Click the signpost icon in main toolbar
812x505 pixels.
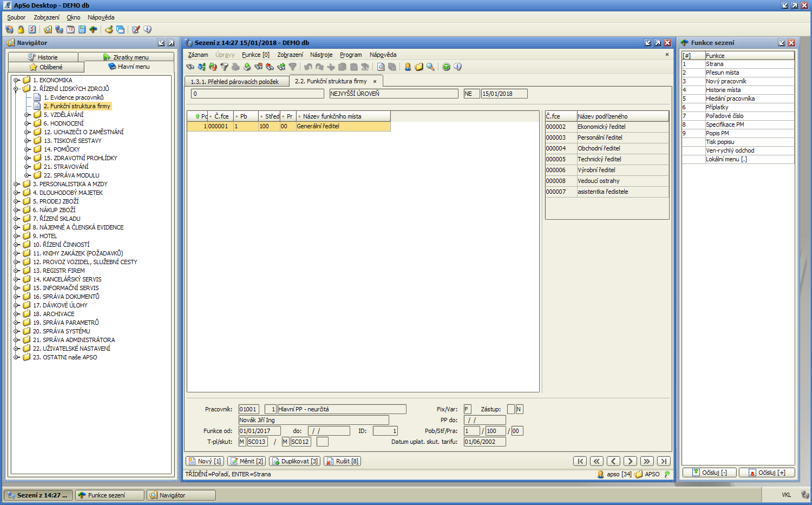tap(93, 29)
